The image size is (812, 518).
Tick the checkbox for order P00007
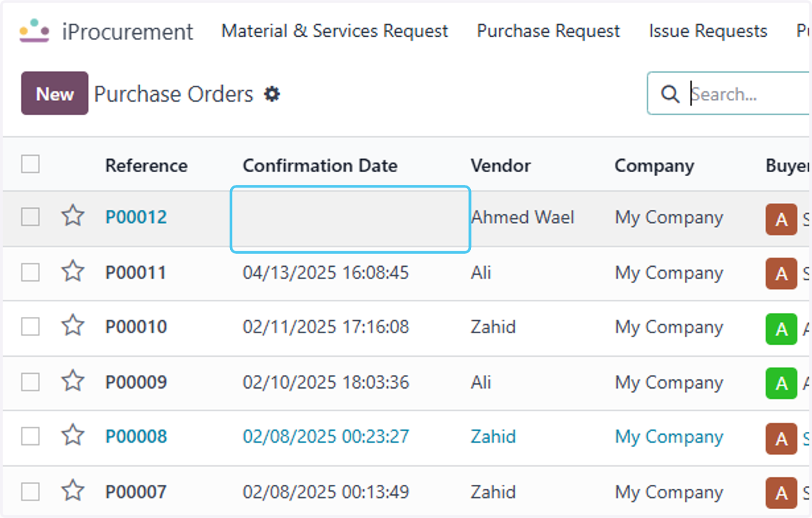[x=30, y=492]
